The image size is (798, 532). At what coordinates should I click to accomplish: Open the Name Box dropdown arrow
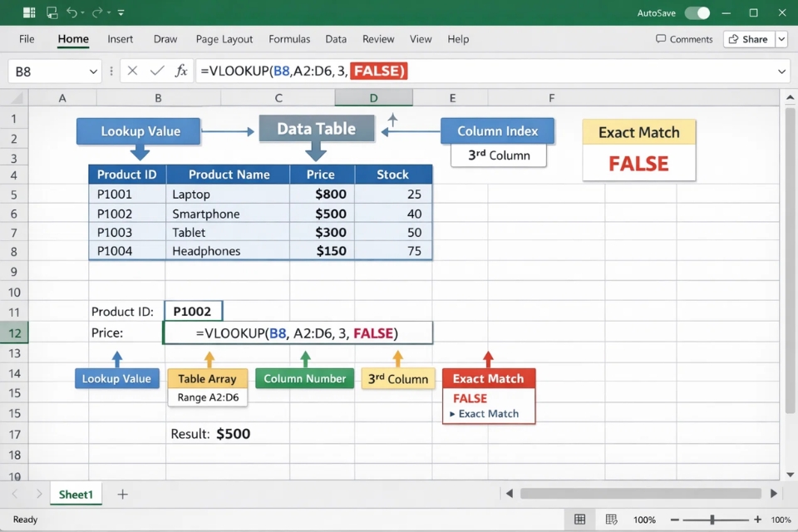(x=93, y=71)
